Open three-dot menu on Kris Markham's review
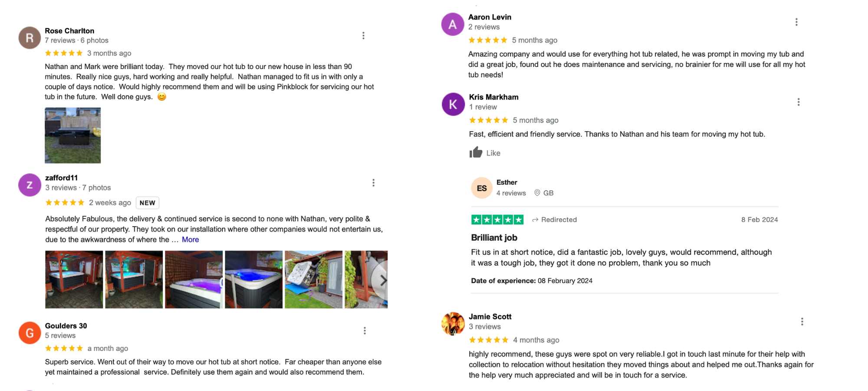The width and height of the screenshot is (868, 391). pyautogui.click(x=798, y=102)
